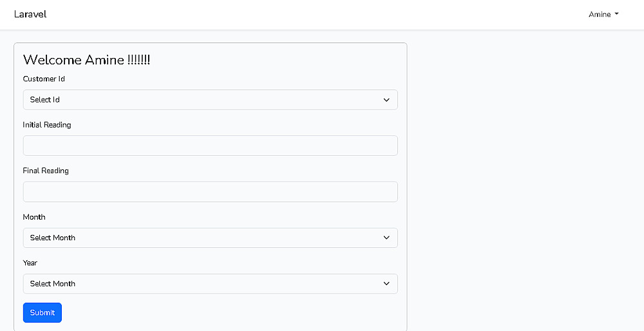This screenshot has width=644, height=331.
Task: Expand the Month select box
Action: coord(210,238)
